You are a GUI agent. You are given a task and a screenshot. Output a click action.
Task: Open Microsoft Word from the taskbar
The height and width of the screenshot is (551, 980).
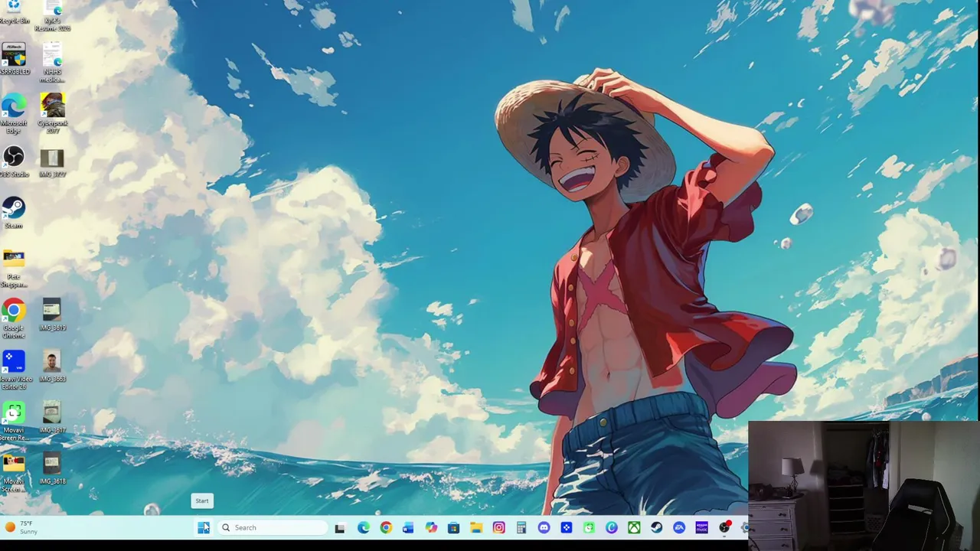(408, 527)
